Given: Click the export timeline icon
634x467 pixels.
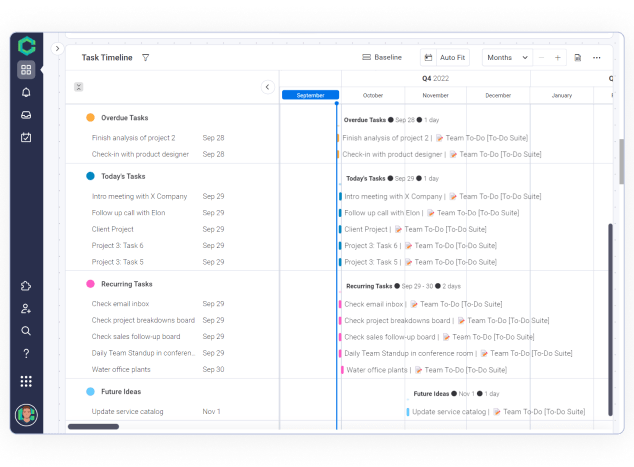Looking at the screenshot, I should click(578, 58).
